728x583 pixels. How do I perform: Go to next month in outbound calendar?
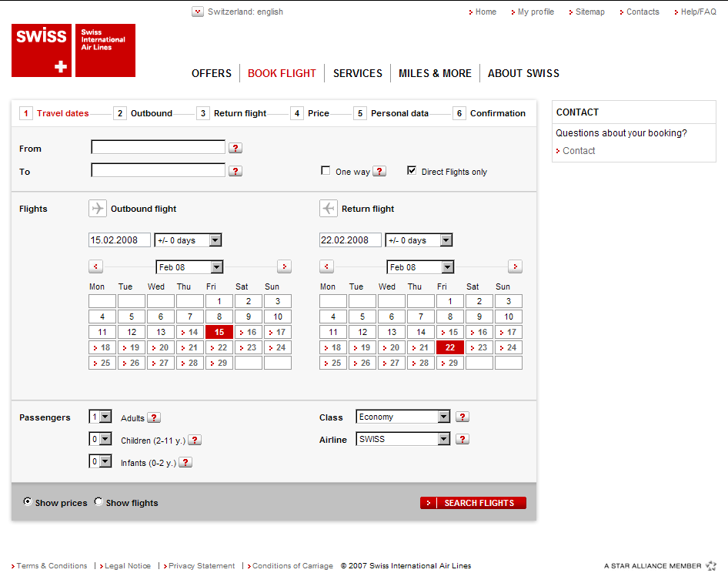[284, 266]
